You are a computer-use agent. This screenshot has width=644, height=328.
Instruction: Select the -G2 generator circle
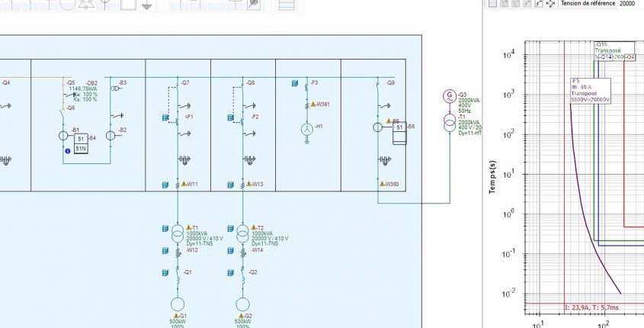click(242, 304)
